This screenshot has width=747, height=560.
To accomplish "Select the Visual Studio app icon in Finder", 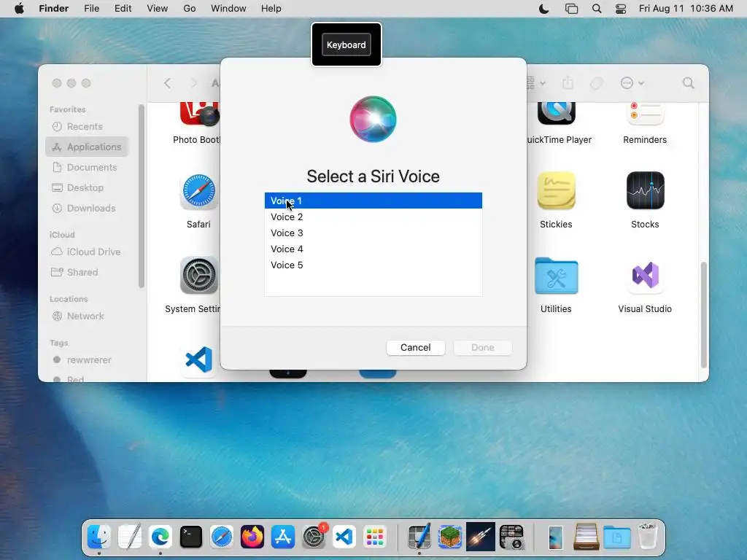I will pyautogui.click(x=645, y=275).
